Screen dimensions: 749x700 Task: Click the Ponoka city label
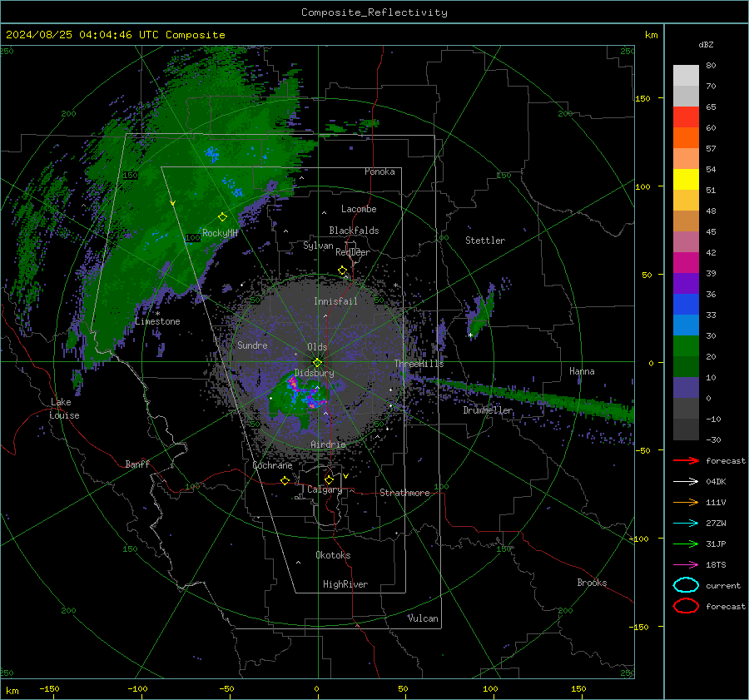(379, 171)
